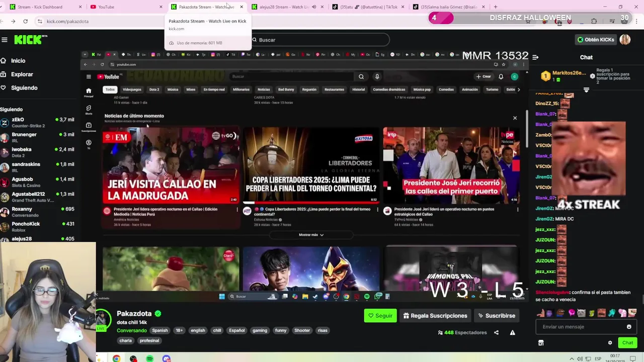Viewport: 644px width, 362px height.
Task: Click Regala Suscripciones button
Action: pos(435,316)
